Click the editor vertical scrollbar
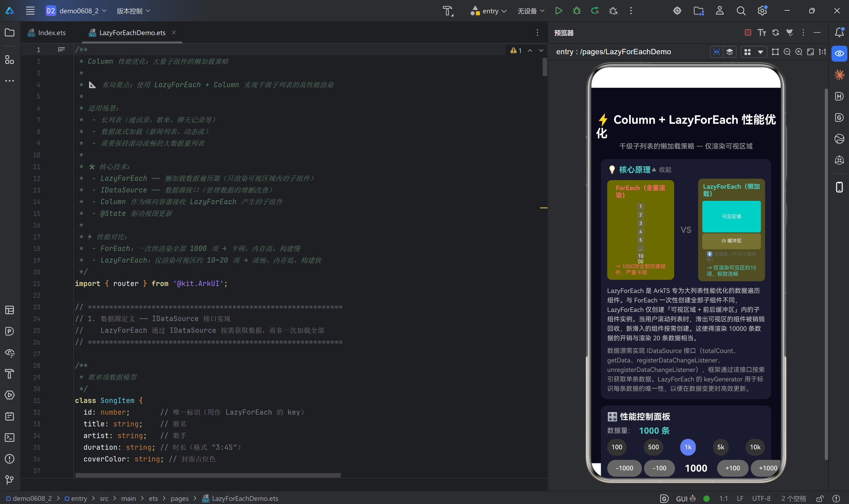Viewport: 849px width, 504px height. 545,67
